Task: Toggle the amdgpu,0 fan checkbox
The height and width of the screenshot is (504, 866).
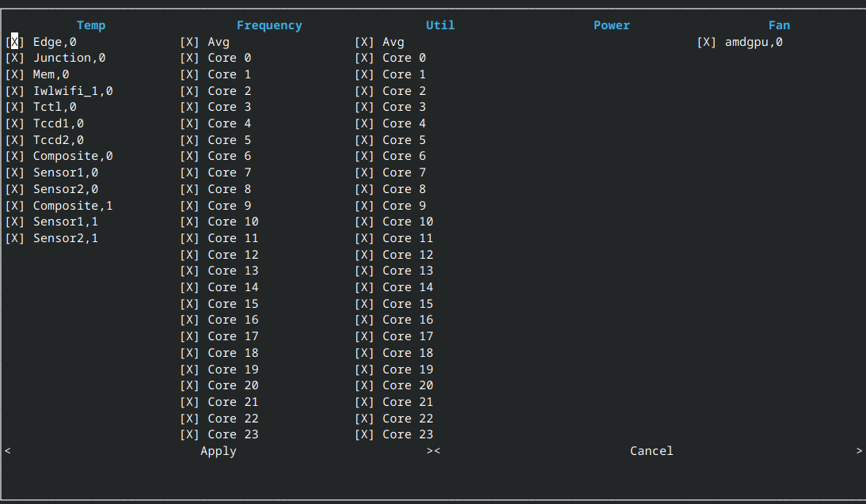Action: [x=706, y=42]
